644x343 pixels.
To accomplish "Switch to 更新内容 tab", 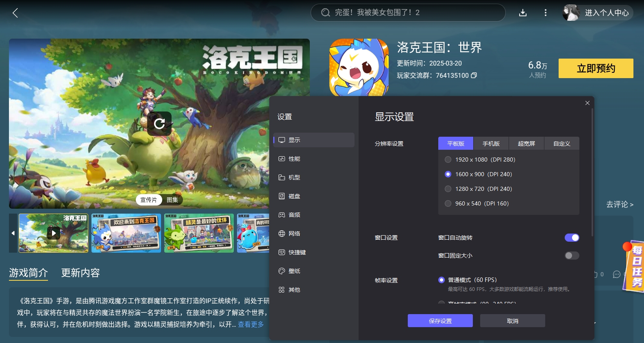I will (x=80, y=273).
